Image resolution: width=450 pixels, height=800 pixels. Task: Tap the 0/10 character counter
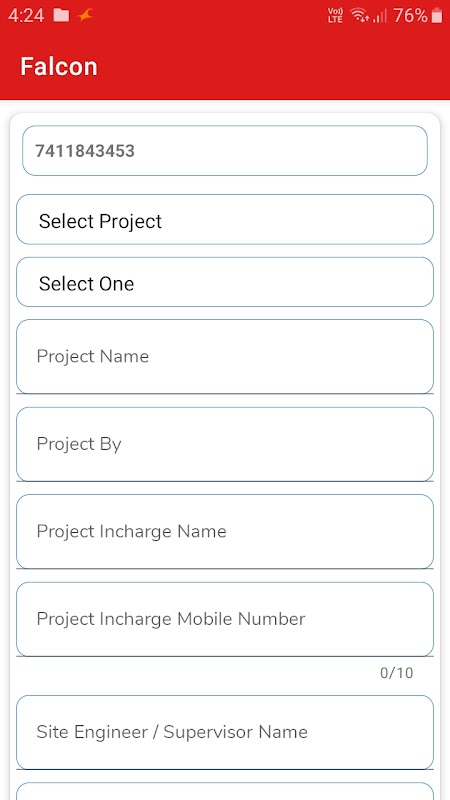(396, 673)
